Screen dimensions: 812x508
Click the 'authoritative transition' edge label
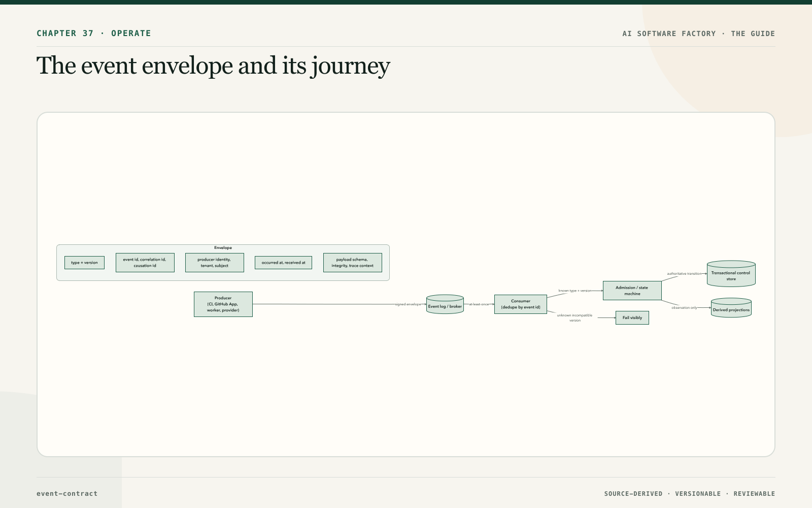684,274
